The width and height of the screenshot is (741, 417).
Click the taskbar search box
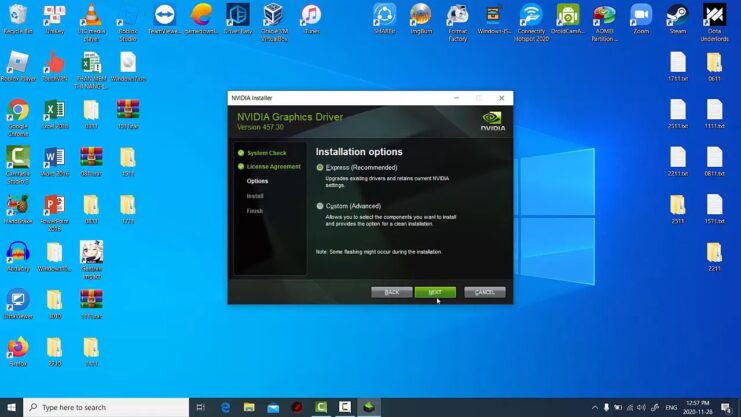(106, 407)
